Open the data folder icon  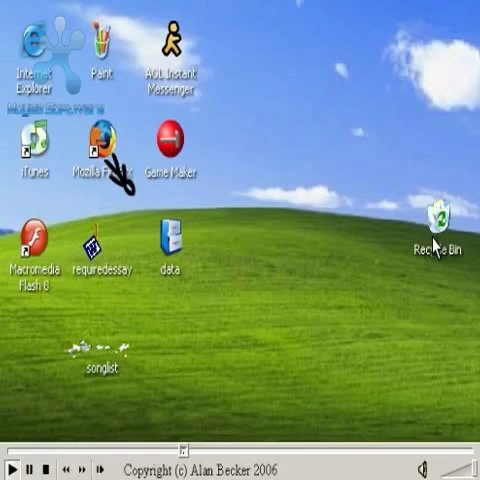(171, 237)
